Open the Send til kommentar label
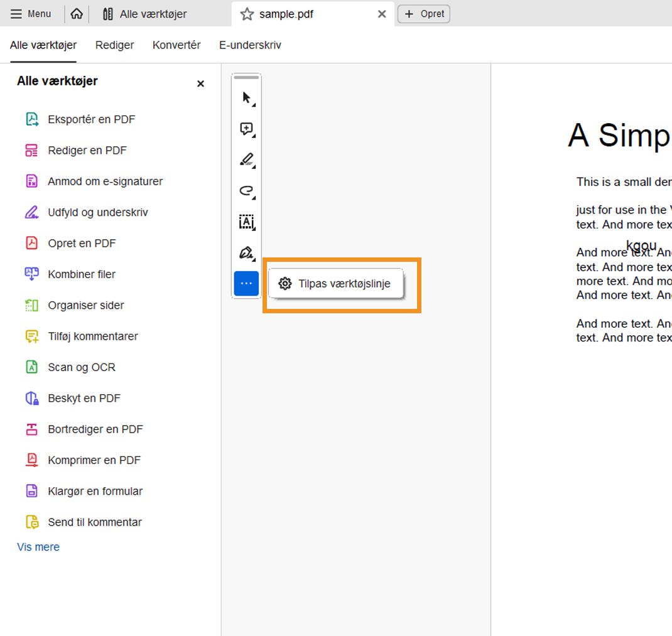This screenshot has width=672, height=636. click(x=95, y=522)
